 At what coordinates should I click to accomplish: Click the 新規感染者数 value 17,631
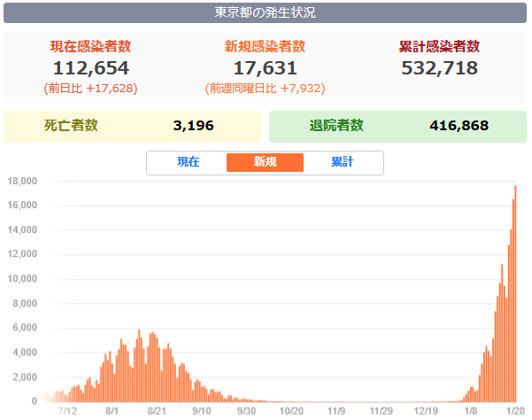click(265, 68)
